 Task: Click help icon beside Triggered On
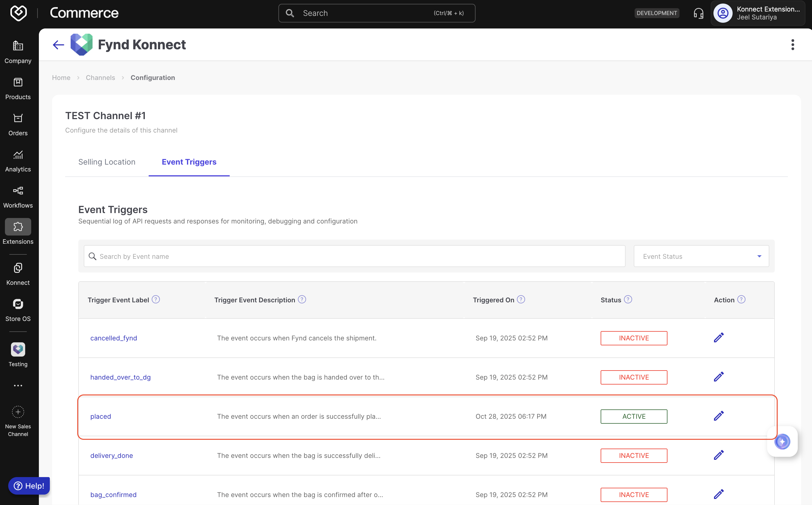(521, 300)
